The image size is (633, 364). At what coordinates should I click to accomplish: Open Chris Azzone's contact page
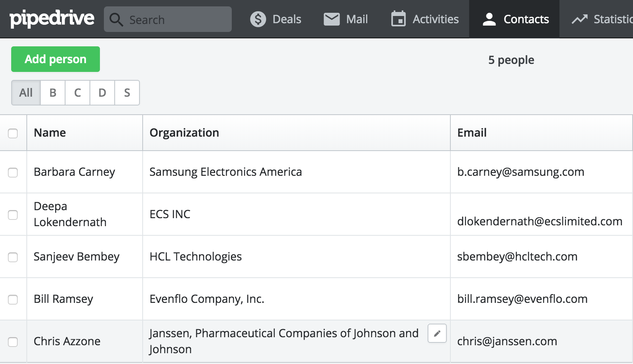coord(67,341)
